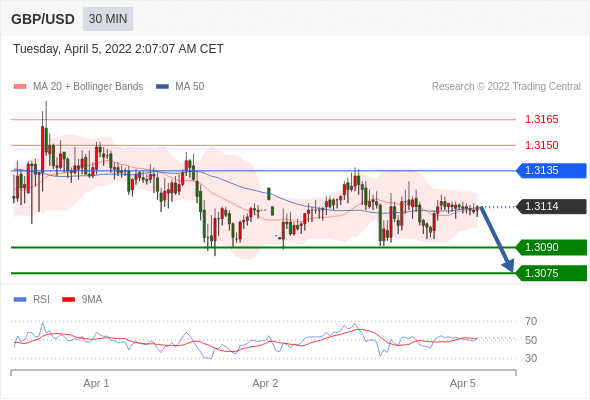The width and height of the screenshot is (590, 400).
Task: Click the RSI 30 level label
Action: point(531,358)
